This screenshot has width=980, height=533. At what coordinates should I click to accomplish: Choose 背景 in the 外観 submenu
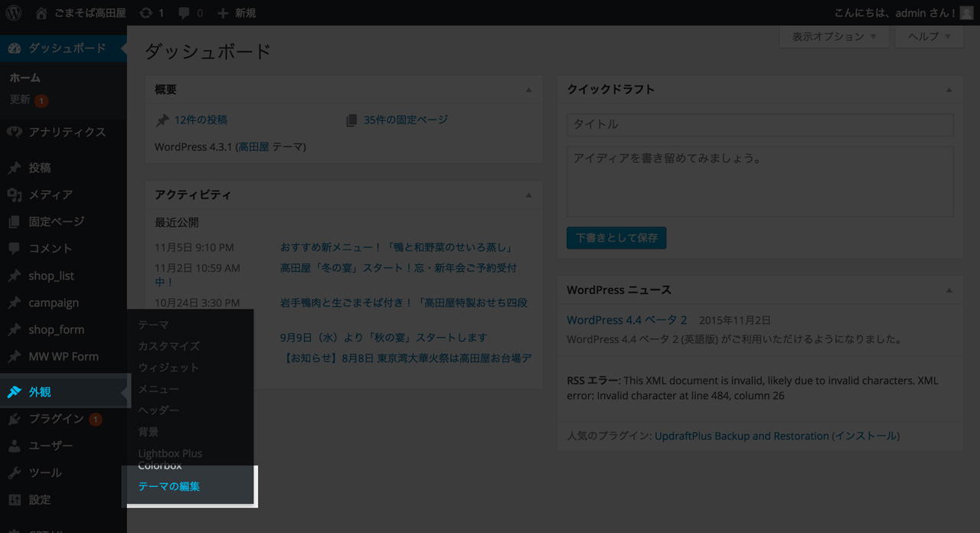pos(149,432)
